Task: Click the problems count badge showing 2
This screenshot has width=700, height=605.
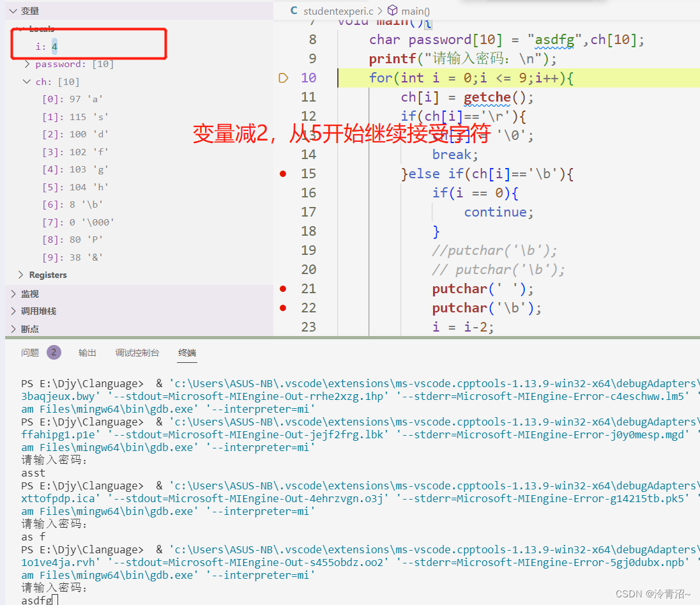Action: 54,352
